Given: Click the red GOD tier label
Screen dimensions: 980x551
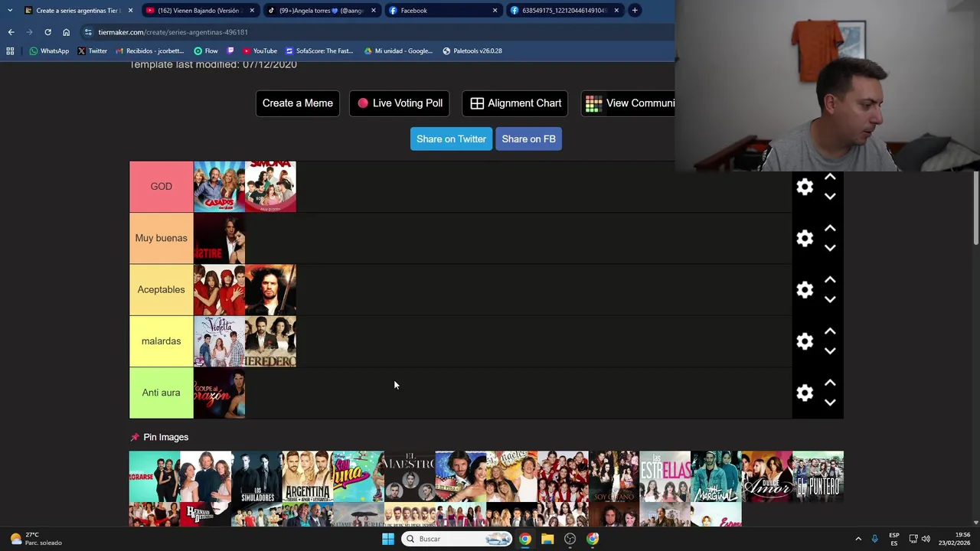Looking at the screenshot, I should point(162,187).
